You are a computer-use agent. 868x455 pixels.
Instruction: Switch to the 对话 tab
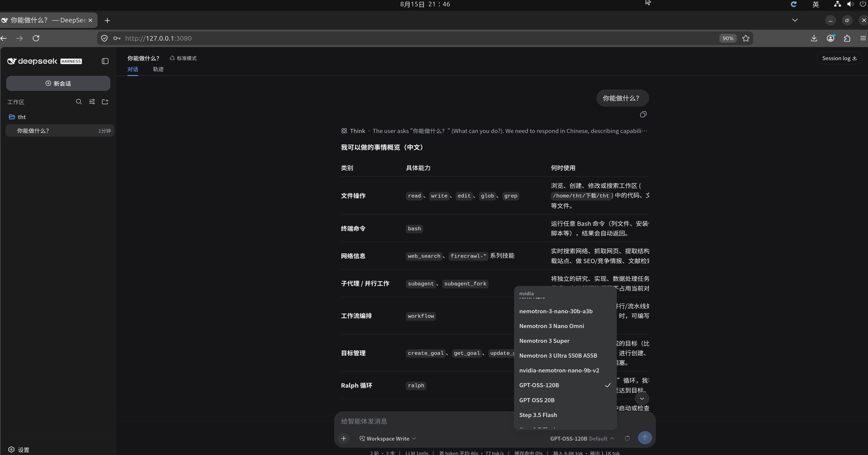click(133, 69)
